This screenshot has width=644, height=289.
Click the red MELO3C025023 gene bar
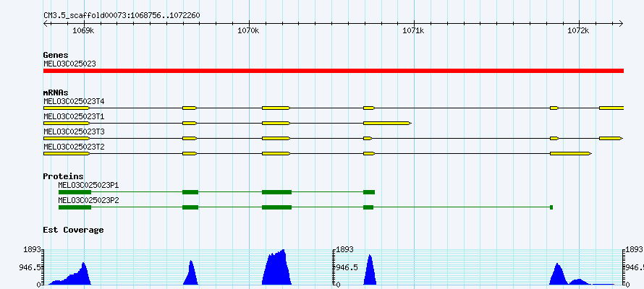pyautogui.click(x=334, y=71)
